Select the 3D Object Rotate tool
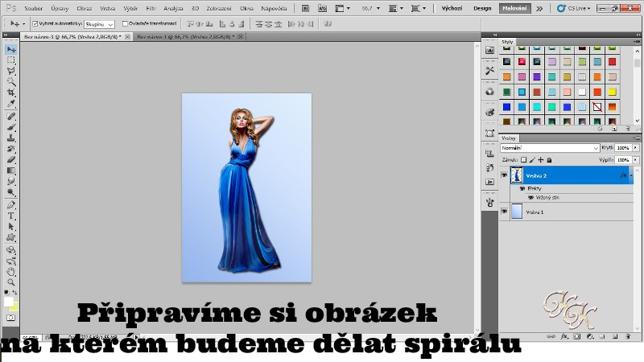This screenshot has height=362, width=644. pyautogui.click(x=11, y=250)
